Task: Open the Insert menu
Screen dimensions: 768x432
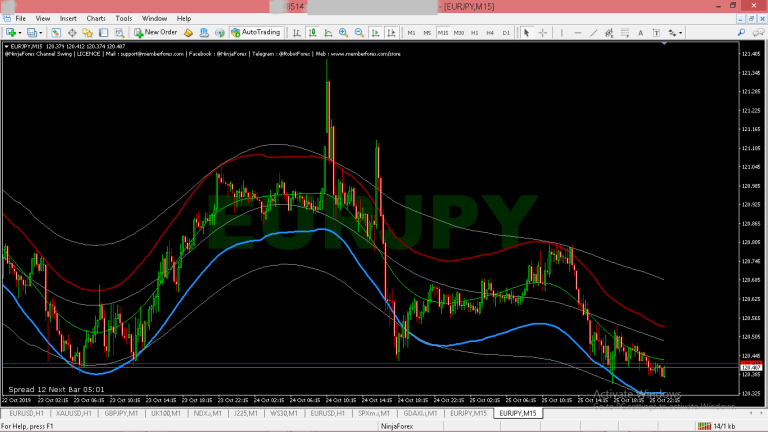Action: click(x=68, y=18)
